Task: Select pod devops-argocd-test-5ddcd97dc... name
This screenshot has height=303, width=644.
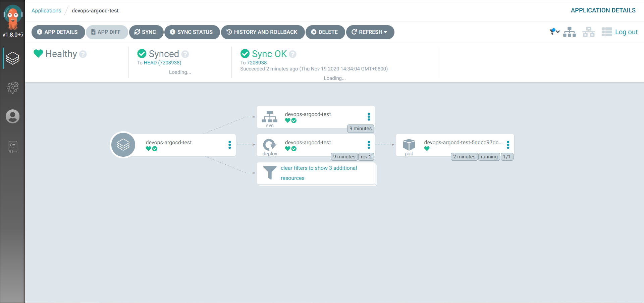Action: 463,143
